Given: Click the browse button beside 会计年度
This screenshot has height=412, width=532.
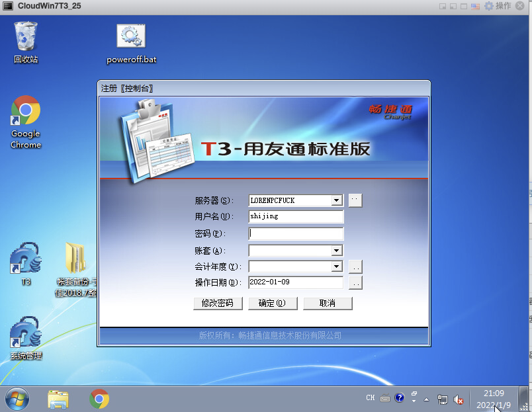Looking at the screenshot, I should [x=355, y=267].
